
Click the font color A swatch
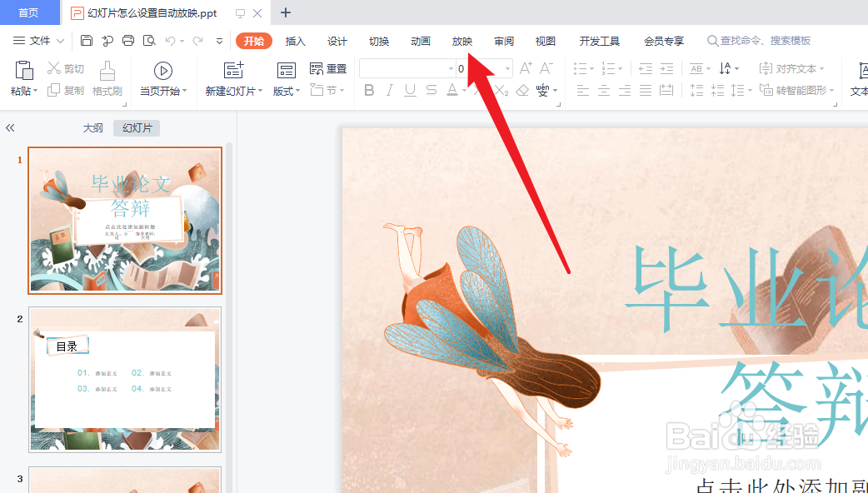(452, 90)
